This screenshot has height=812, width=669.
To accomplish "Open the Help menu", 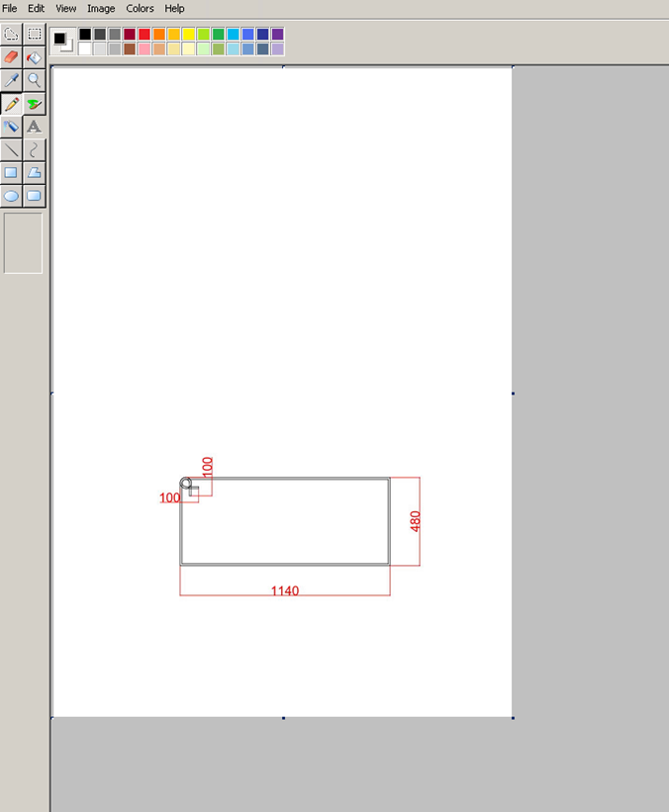I will [174, 8].
